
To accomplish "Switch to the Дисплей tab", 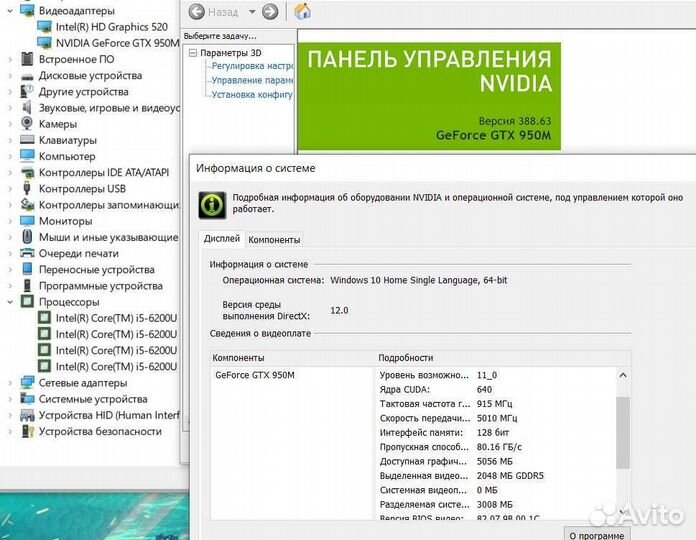I will 221,239.
